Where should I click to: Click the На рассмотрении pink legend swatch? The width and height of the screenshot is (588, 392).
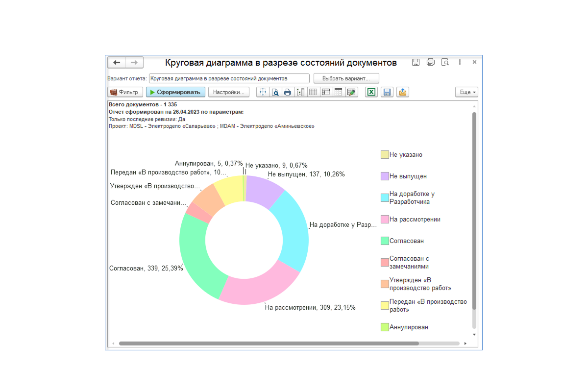pos(385,220)
